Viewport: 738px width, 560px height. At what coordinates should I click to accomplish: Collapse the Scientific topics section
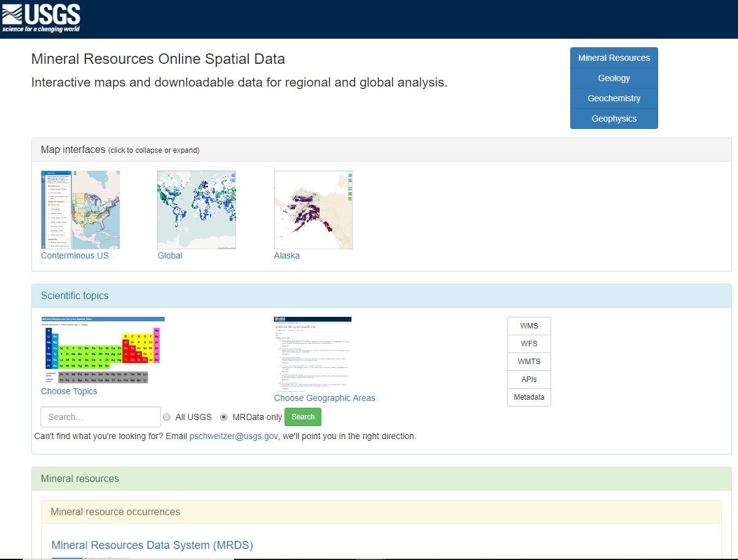point(74,295)
